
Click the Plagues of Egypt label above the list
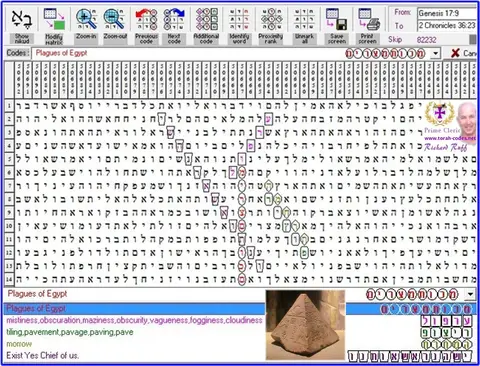click(x=37, y=294)
